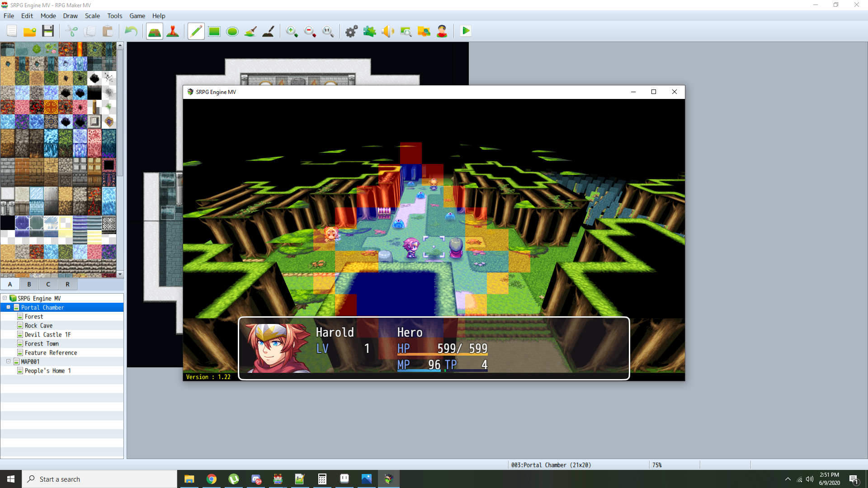The width and height of the screenshot is (868, 488).
Task: Select the Pencil drawing tool
Action: [x=196, y=31]
